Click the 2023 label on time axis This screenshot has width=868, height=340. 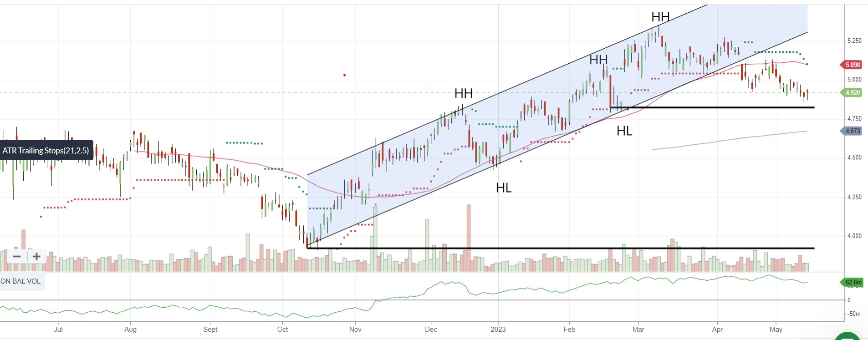click(x=498, y=330)
